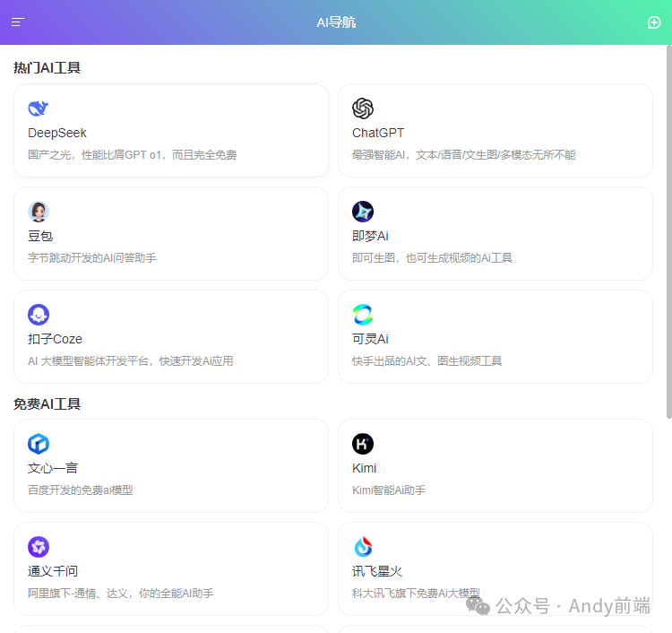Click the Kimi black circle icon
The height and width of the screenshot is (633, 672).
(363, 444)
